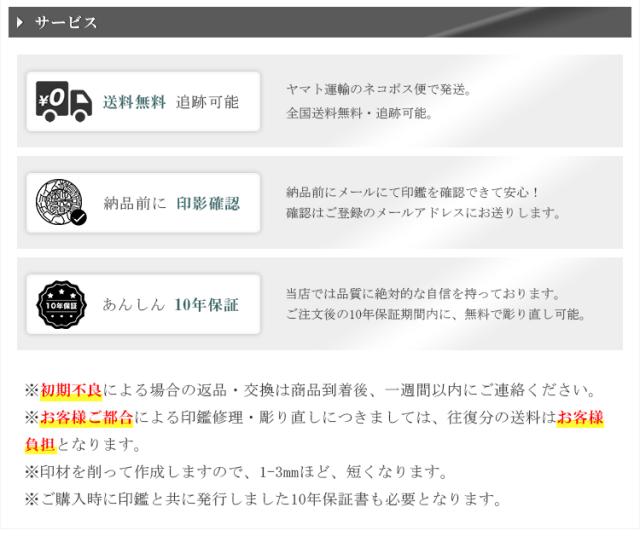Click the ヤマト運輸のネコポス便で発送 line
Viewport: 640px width, 542px height.
click(x=379, y=89)
